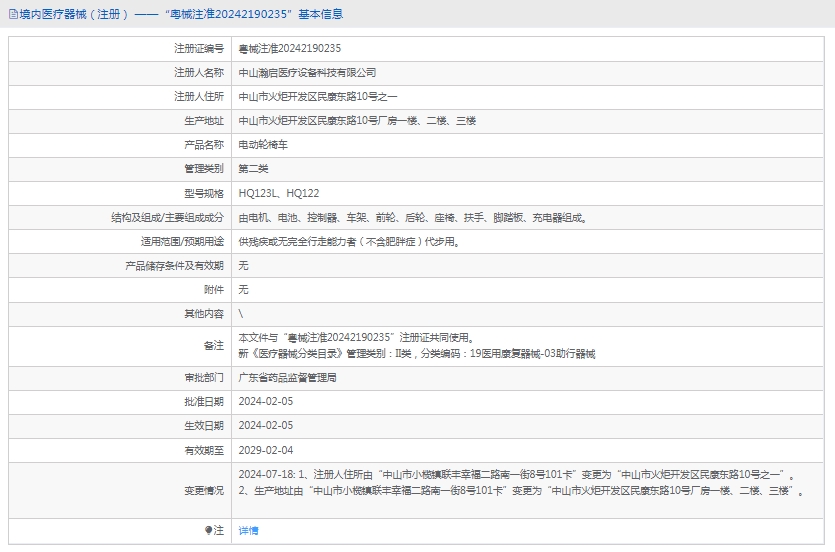Click the 注册证编号 row label
This screenshot has width=835, height=552.
(198, 48)
